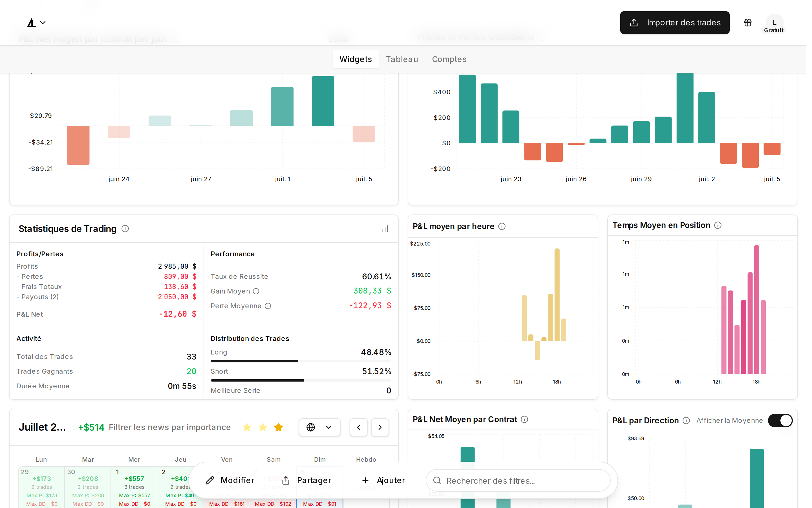Click the bar chart icon in Statistiques de Trading
The image size is (812, 508).
pyautogui.click(x=385, y=229)
